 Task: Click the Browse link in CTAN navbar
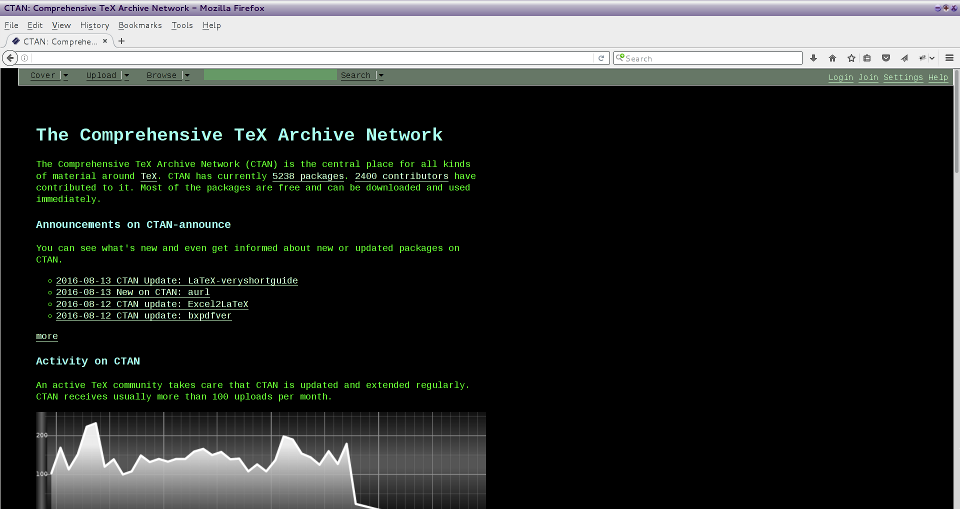[x=162, y=75]
